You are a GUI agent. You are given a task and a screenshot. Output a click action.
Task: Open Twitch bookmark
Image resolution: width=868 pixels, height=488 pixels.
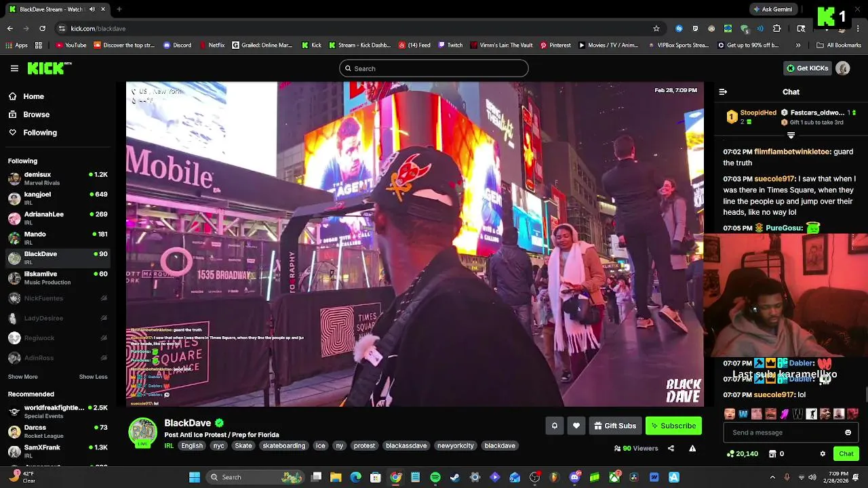450,45
